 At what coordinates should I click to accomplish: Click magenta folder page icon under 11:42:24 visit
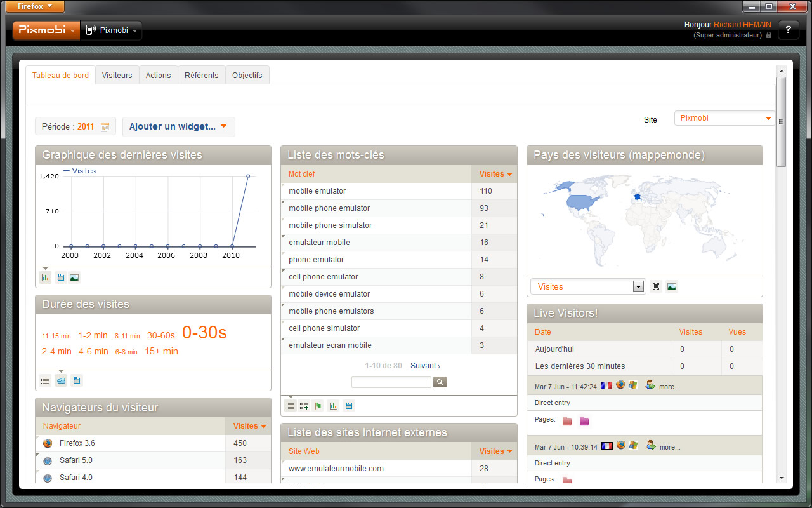click(584, 420)
